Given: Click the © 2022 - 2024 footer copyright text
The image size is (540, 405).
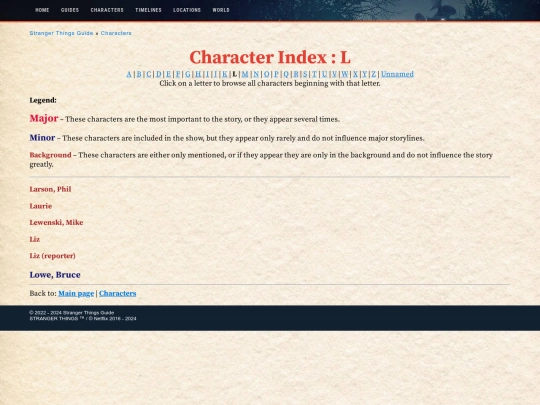Looking at the screenshot, I should (72, 313).
